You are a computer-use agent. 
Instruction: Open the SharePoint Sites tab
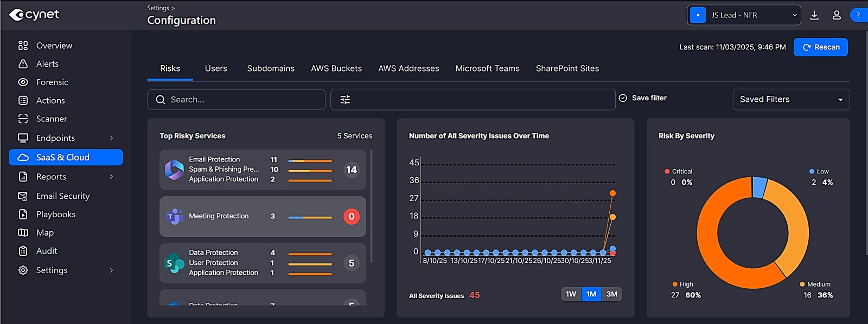click(567, 69)
